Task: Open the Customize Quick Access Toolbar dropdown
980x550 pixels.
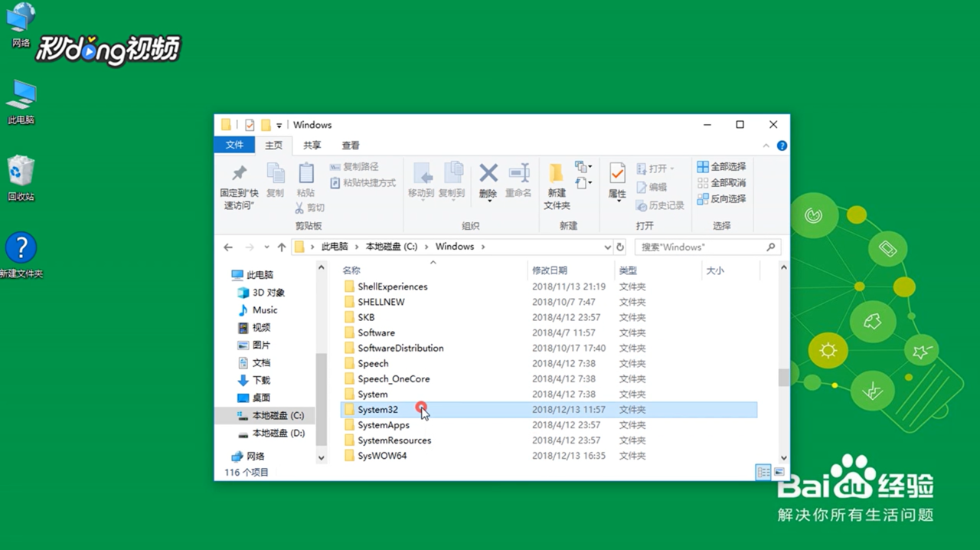Action: tap(279, 126)
